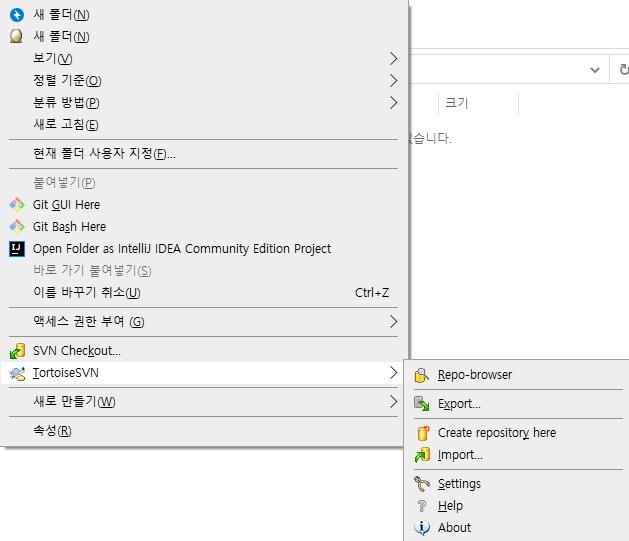
Task: Click the Repo-browser icon
Action: 422,375
